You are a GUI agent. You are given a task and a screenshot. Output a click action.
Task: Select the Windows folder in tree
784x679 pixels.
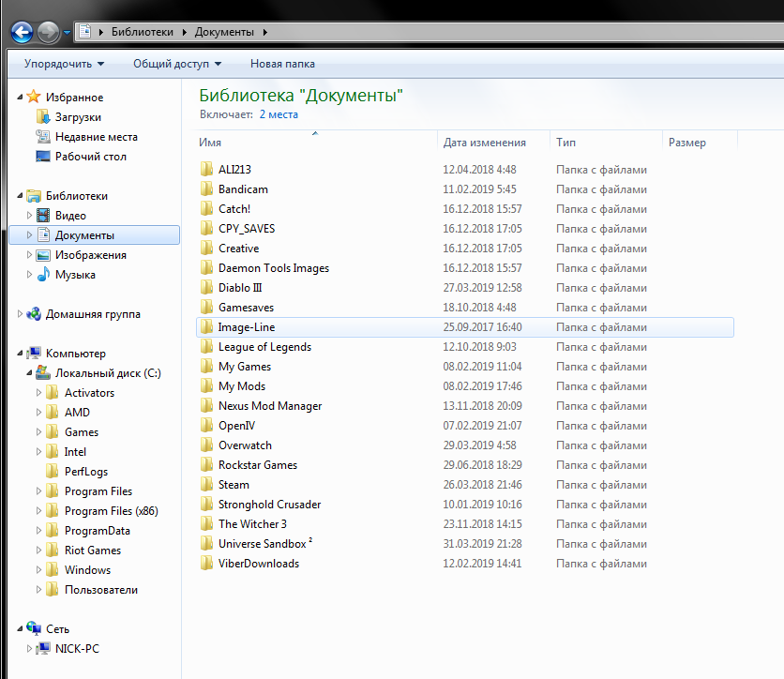click(x=87, y=570)
